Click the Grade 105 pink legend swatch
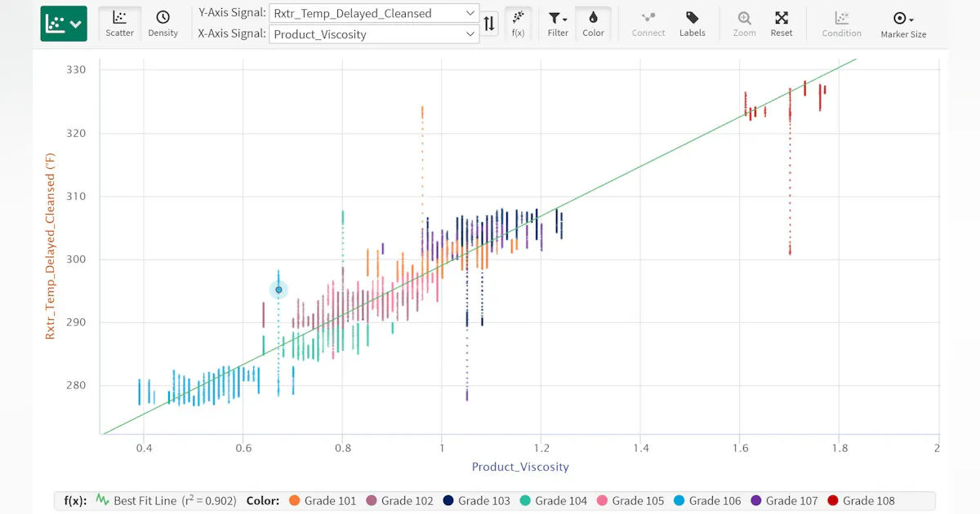 pyautogui.click(x=603, y=501)
